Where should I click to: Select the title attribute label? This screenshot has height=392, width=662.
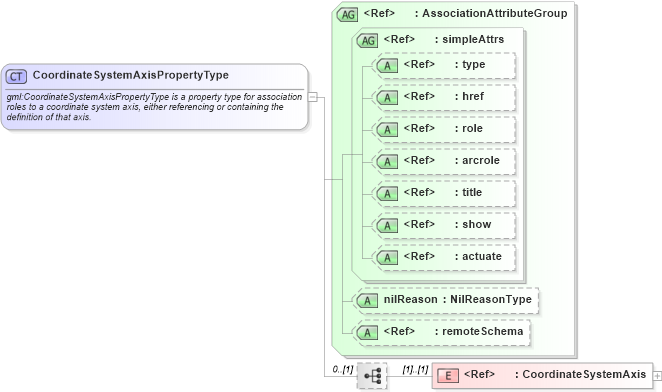(472, 192)
